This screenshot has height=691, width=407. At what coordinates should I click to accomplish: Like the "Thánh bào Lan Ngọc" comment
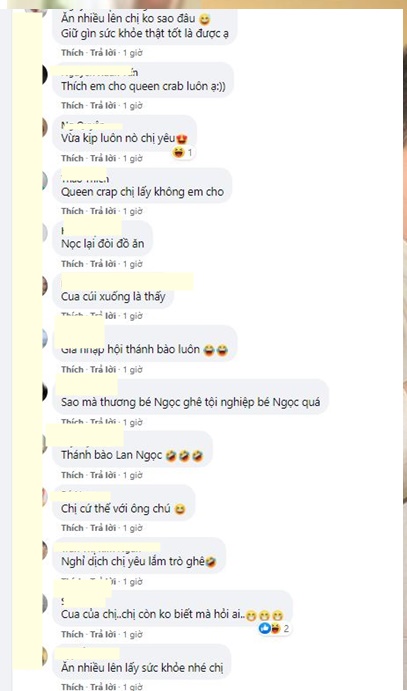pos(72,475)
